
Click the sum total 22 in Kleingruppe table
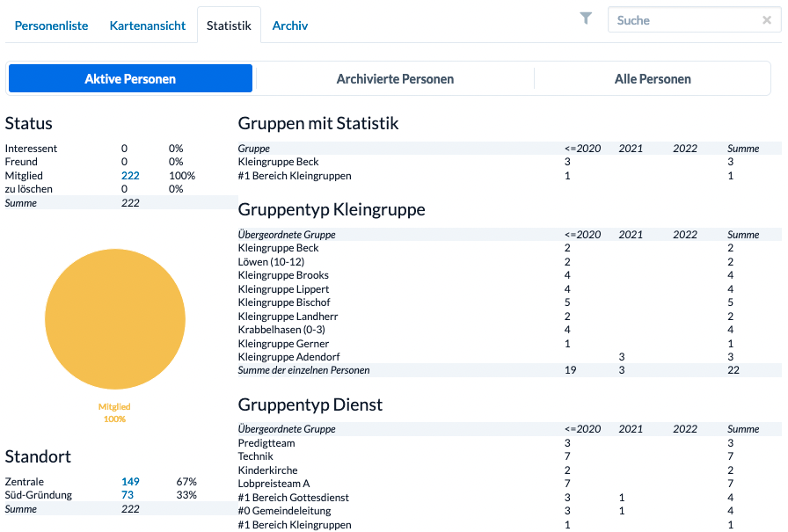[x=733, y=370]
